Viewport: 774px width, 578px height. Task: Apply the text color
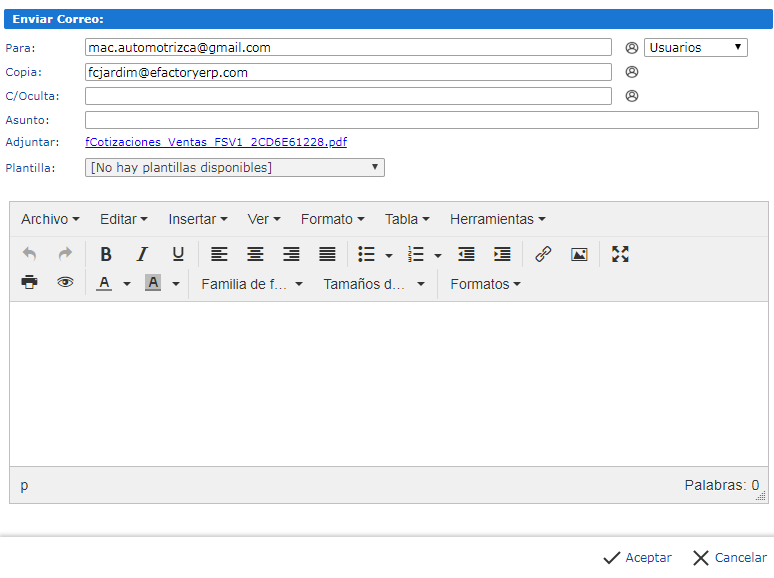pyautogui.click(x=104, y=283)
